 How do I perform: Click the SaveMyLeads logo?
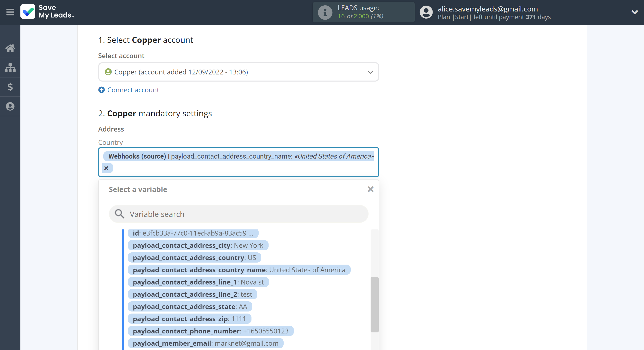47,12
